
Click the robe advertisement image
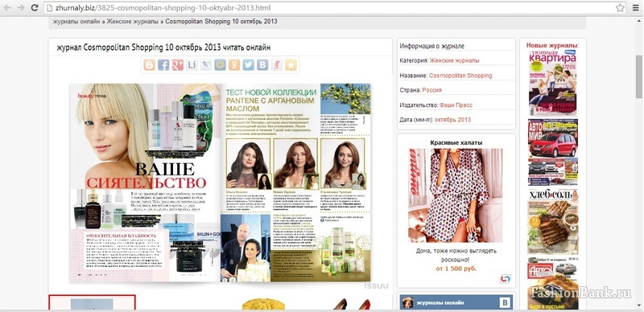(x=456, y=195)
